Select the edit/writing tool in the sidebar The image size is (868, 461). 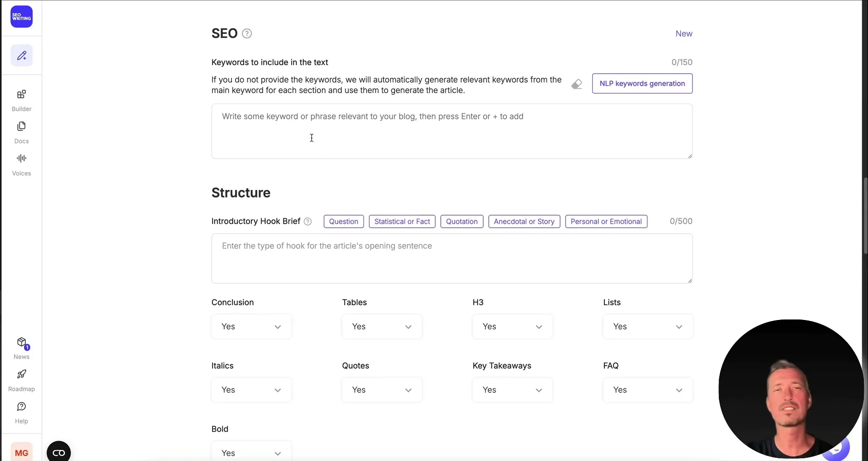click(21, 55)
